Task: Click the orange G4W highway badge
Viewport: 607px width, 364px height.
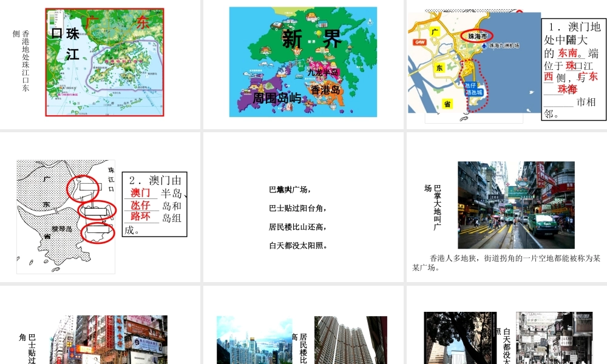Action: (x=419, y=42)
